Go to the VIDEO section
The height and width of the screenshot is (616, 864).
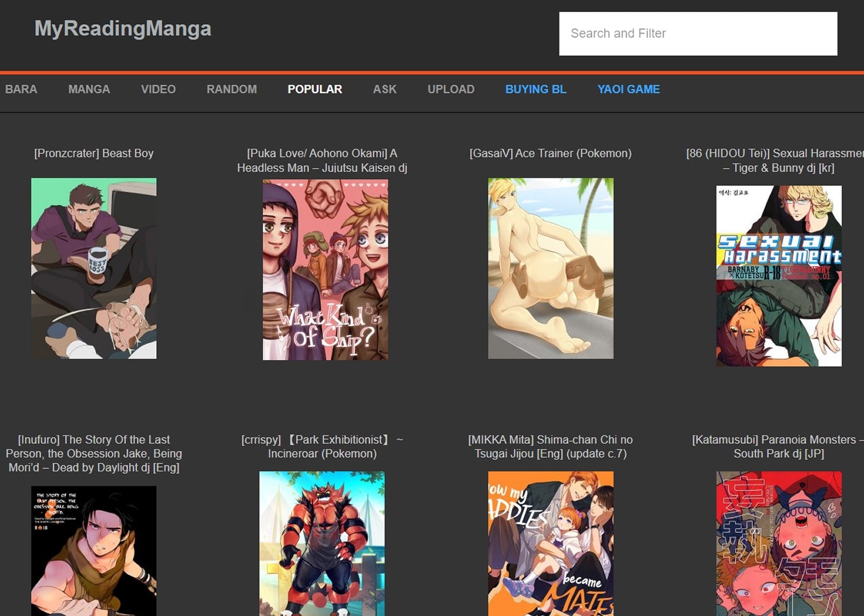click(x=158, y=89)
